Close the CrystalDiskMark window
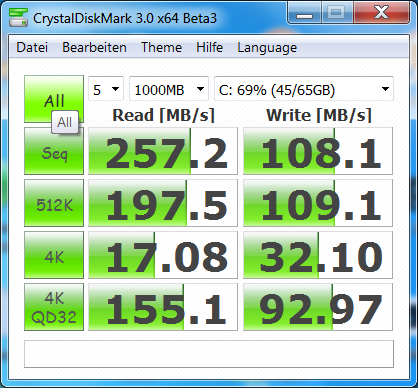Image resolution: width=418 pixels, height=388 pixels. 381,13
